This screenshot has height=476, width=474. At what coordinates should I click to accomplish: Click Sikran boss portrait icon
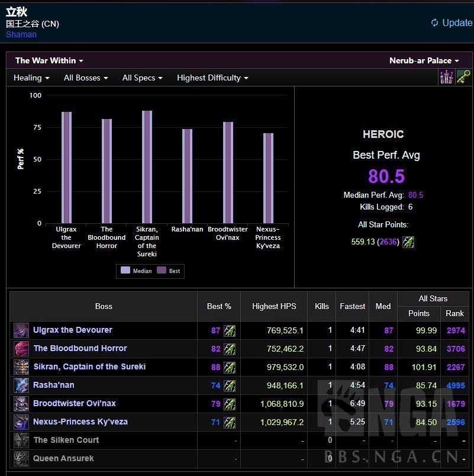coord(21,367)
